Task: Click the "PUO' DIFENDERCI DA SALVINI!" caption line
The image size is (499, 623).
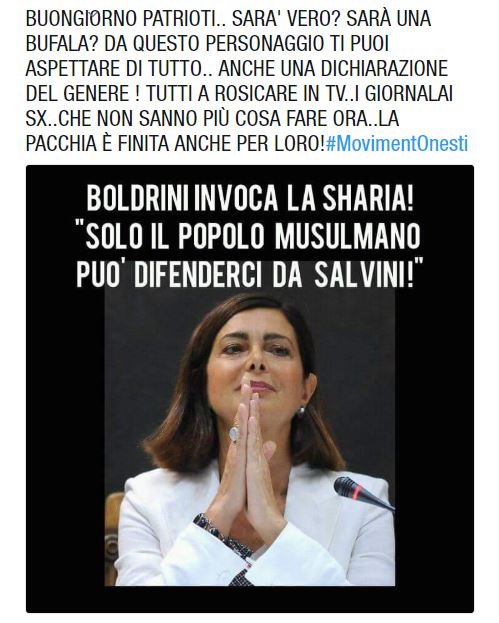Action: 250,274
